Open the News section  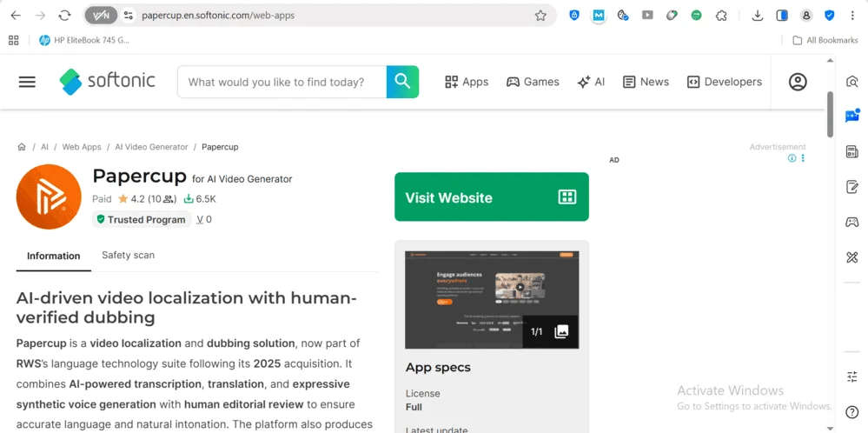click(x=646, y=82)
